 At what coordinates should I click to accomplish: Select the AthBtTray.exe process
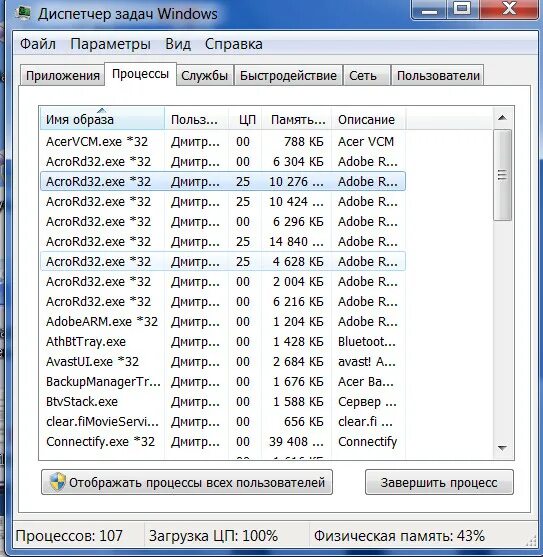pyautogui.click(x=223, y=342)
